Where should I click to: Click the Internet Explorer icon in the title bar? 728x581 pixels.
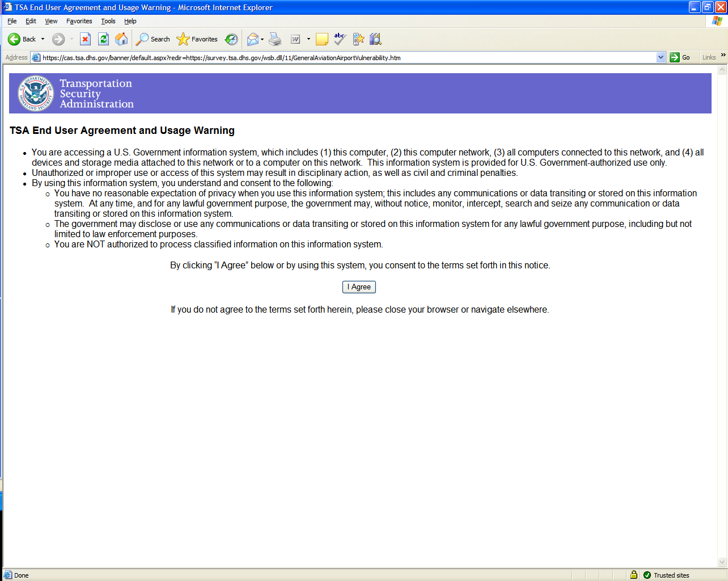(7, 7)
